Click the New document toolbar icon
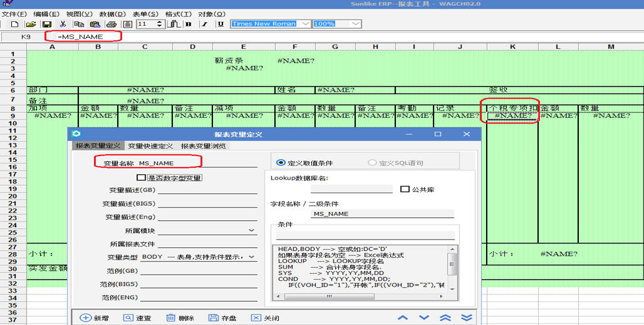 (14, 24)
